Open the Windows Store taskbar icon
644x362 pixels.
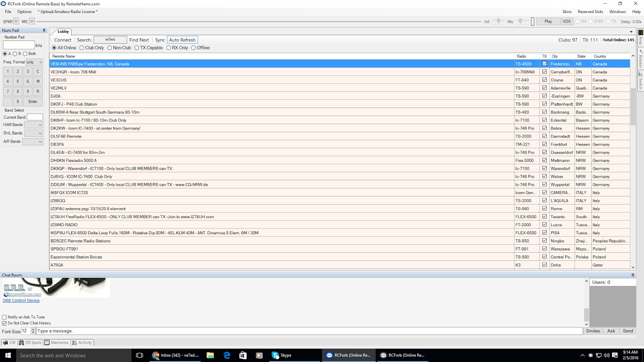tap(243, 355)
